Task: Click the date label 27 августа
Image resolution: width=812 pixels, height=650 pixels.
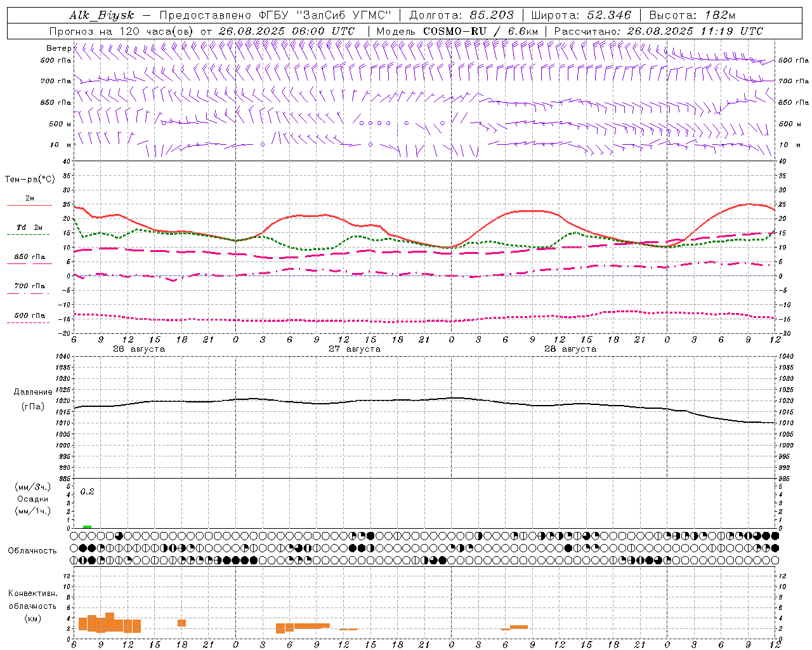Action: (355, 349)
